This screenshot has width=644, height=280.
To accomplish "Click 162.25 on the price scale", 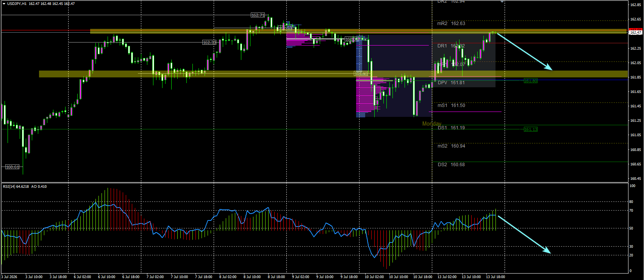I will point(636,49).
